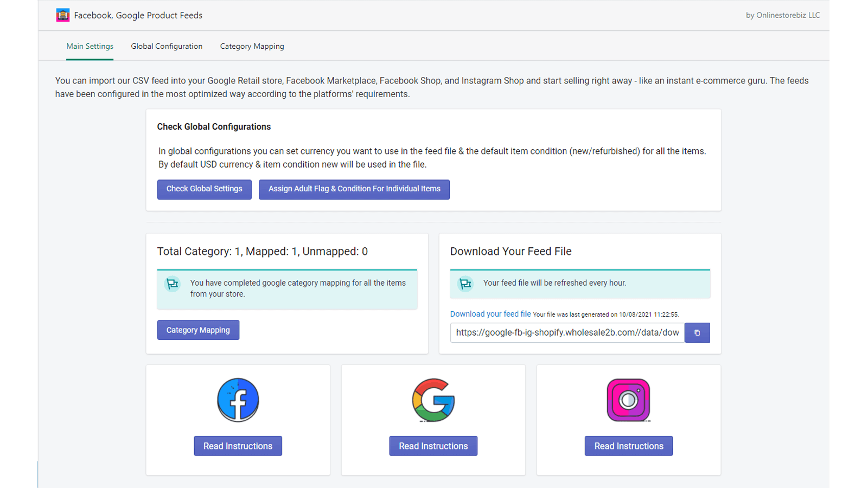Image resolution: width=868 pixels, height=488 pixels.
Task: Click the Facebook logo icon
Action: (x=238, y=400)
